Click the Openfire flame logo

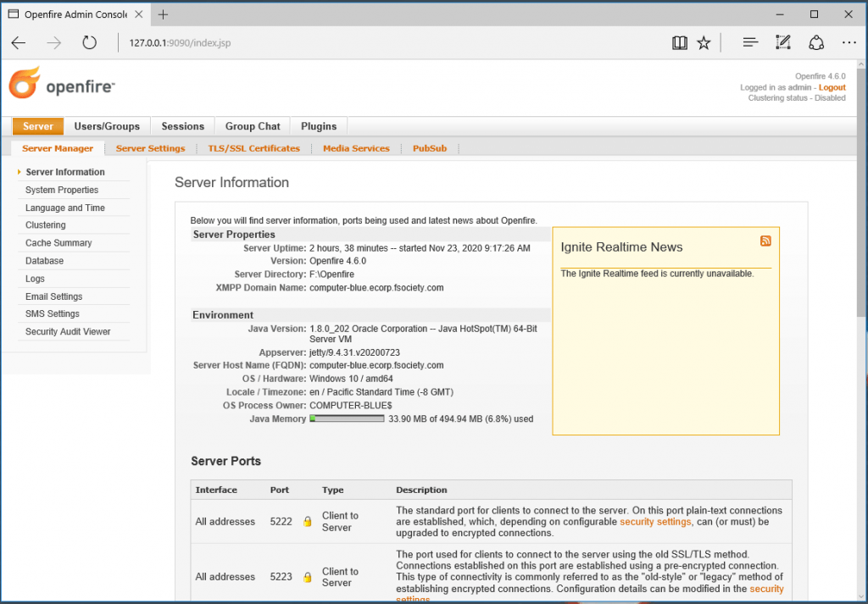pos(25,83)
